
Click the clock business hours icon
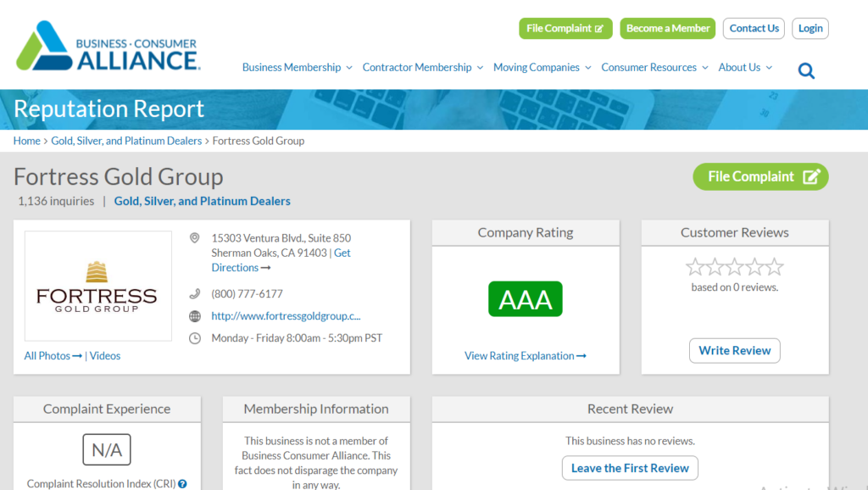coord(195,338)
